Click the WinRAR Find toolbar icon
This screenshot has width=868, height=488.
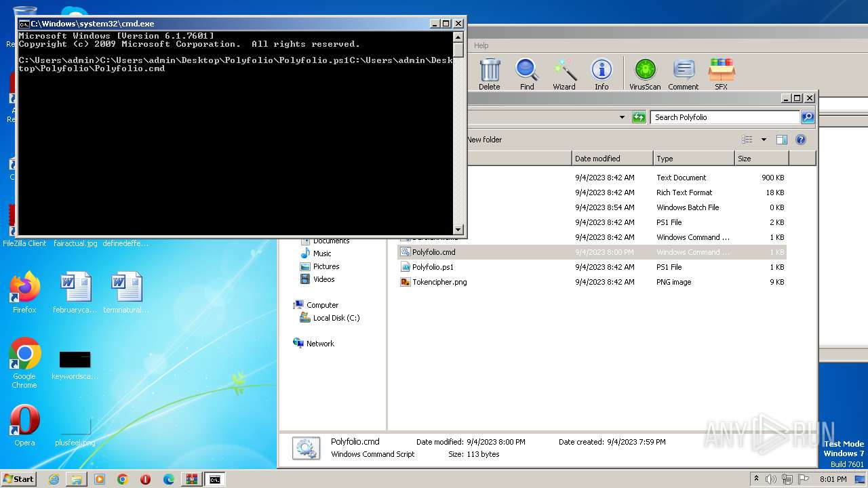527,74
